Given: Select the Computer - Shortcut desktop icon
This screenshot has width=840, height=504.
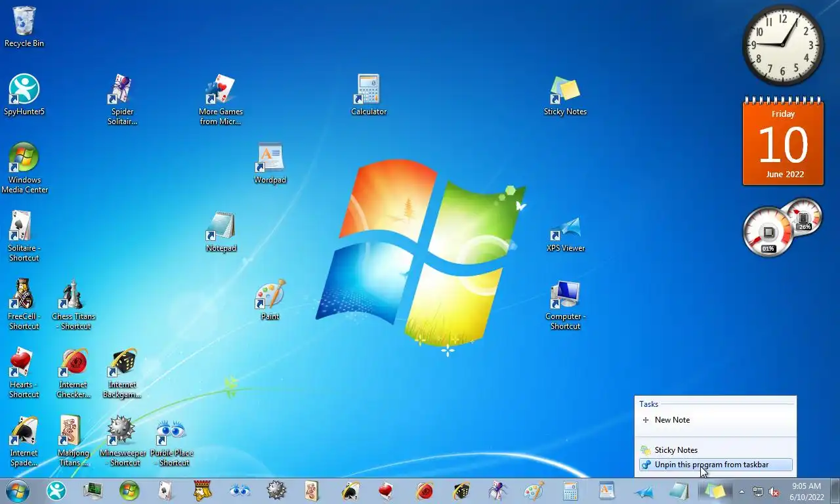Looking at the screenshot, I should click(x=565, y=304).
